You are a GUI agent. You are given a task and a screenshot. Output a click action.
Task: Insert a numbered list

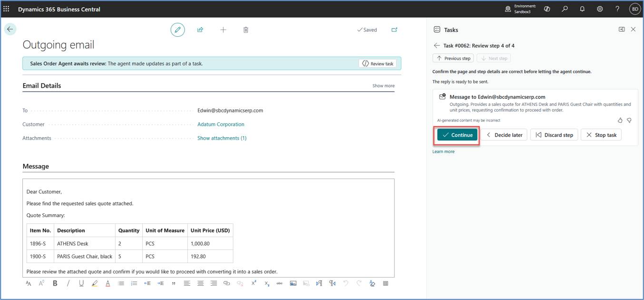pos(134,283)
